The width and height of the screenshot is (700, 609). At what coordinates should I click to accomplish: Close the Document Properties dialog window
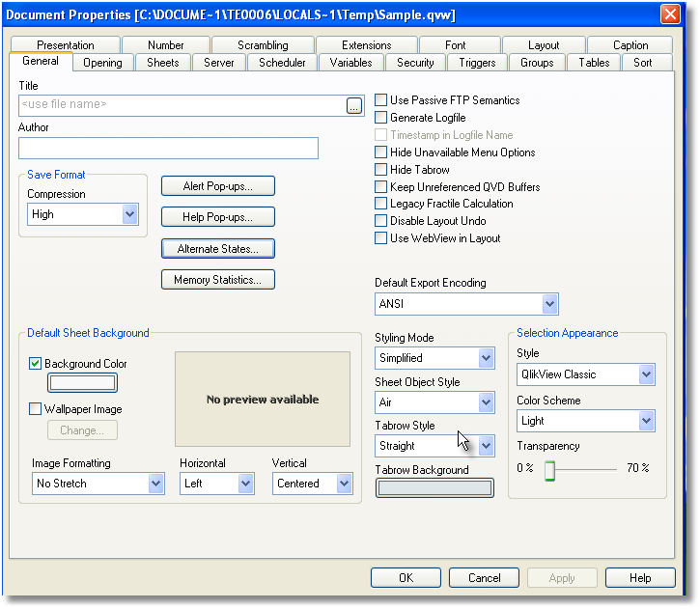669,14
